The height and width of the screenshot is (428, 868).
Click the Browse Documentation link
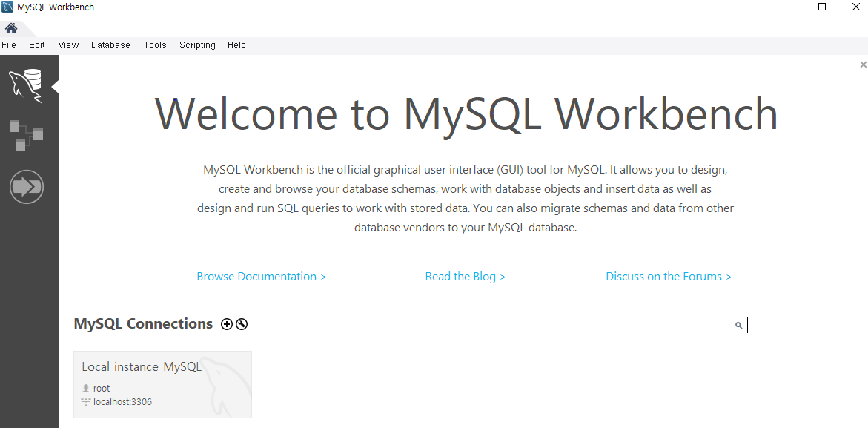pyautogui.click(x=261, y=276)
